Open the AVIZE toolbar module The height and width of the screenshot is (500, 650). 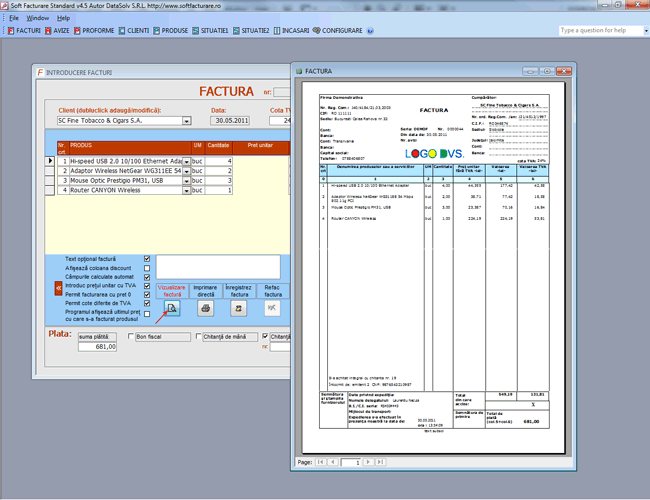click(x=57, y=31)
